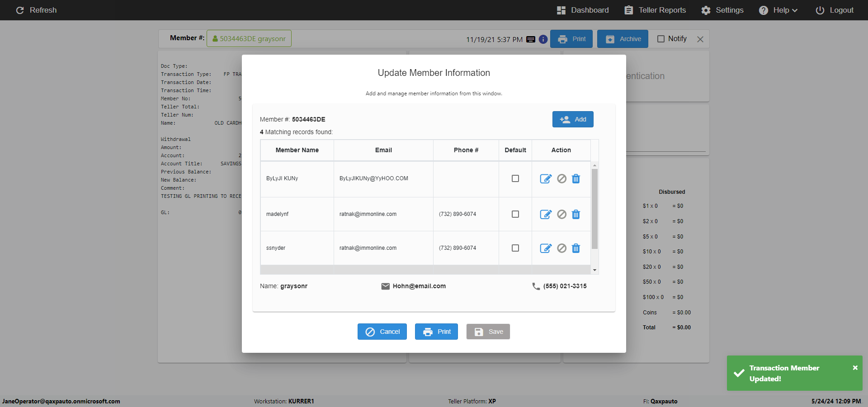Click the madelynf name cell
The height and width of the screenshot is (407, 868).
coord(297,214)
